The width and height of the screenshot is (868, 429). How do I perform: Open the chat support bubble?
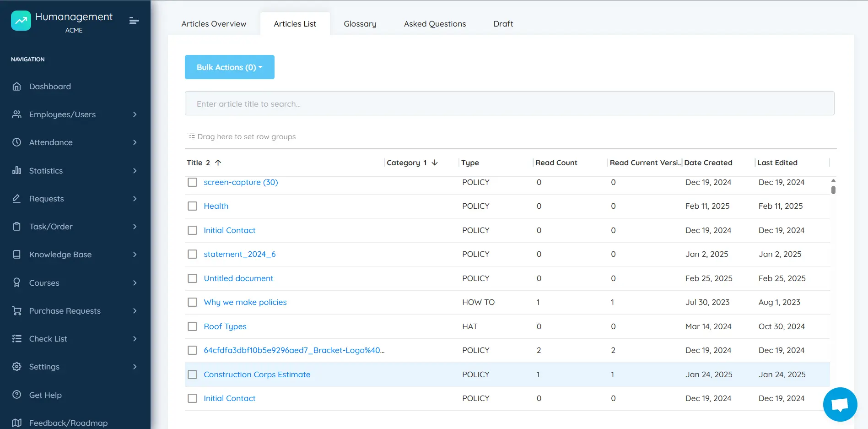(840, 405)
